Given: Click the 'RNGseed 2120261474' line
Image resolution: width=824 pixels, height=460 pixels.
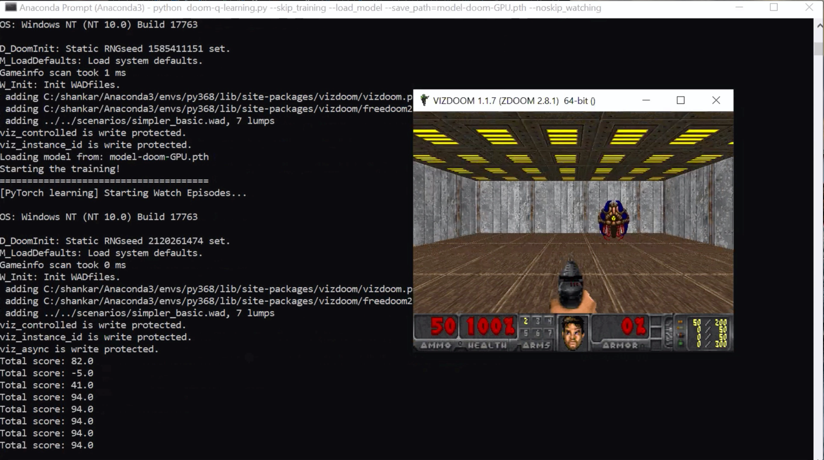Looking at the screenshot, I should pos(115,241).
